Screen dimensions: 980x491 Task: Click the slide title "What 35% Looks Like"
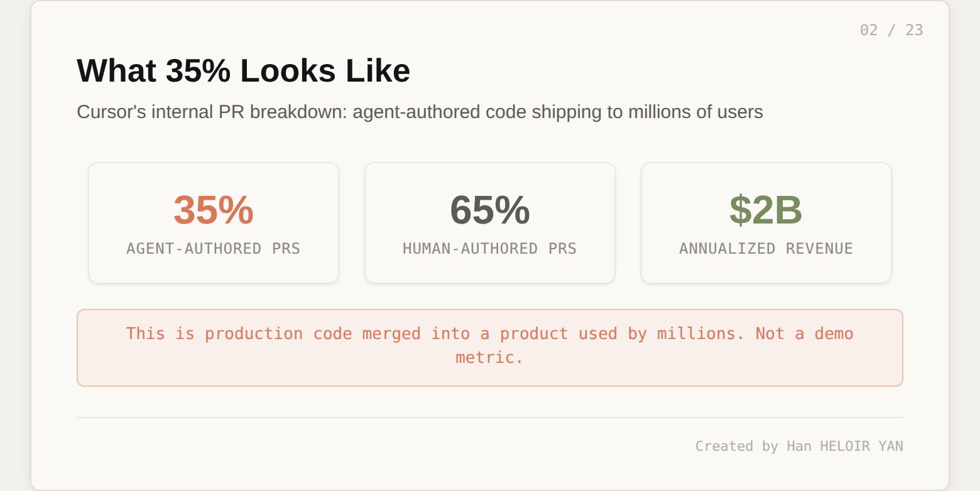[x=243, y=70]
